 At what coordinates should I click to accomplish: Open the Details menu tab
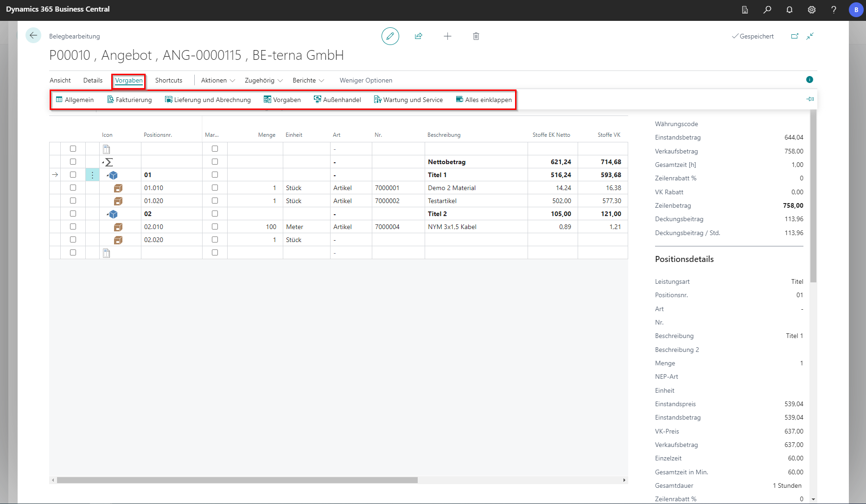(93, 80)
